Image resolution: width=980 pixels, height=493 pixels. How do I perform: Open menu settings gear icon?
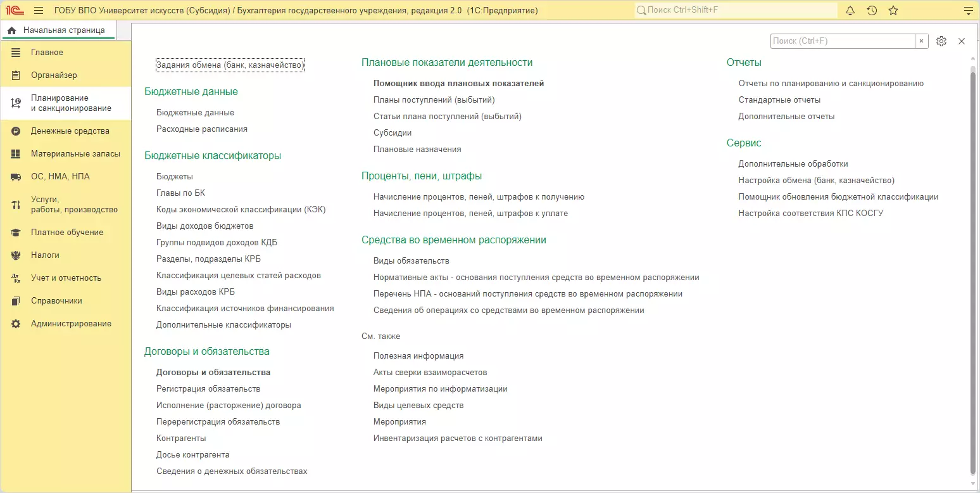coord(941,41)
